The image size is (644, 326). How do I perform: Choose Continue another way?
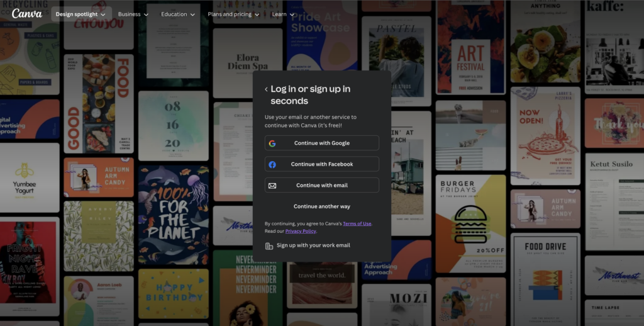[x=321, y=206]
